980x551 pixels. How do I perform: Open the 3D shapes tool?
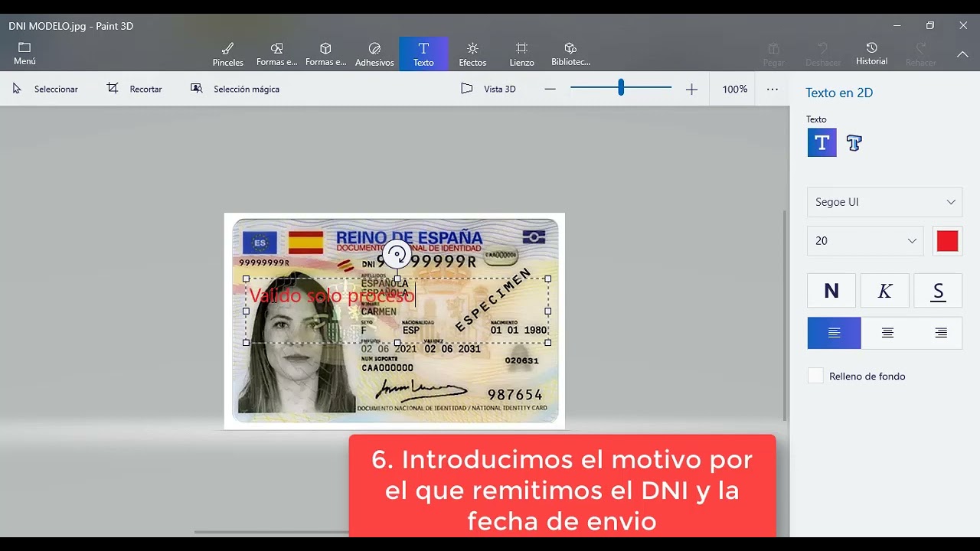point(325,54)
